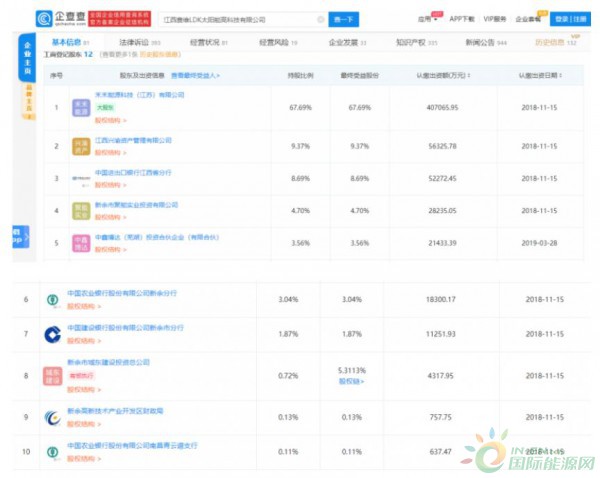The image size is (600, 478).
Task: Click Agricultural Bank logo in row 10
Action: (x=52, y=452)
